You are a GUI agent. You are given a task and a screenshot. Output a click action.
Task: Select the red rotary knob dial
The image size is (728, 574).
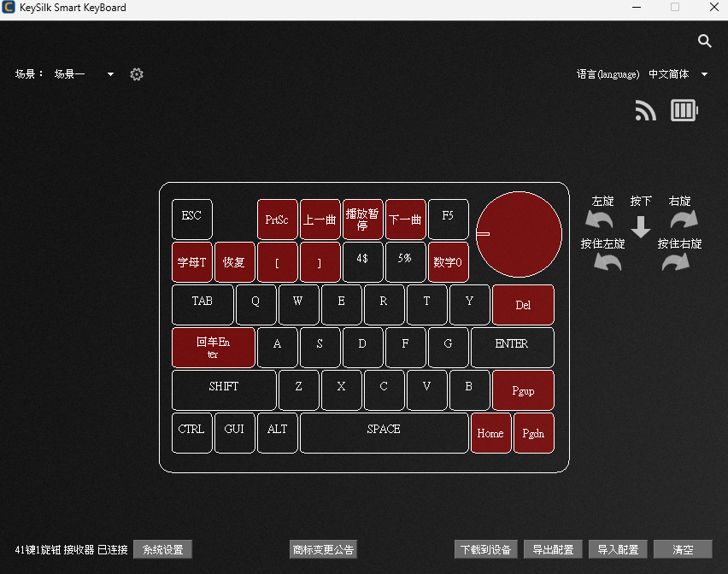[519, 234]
